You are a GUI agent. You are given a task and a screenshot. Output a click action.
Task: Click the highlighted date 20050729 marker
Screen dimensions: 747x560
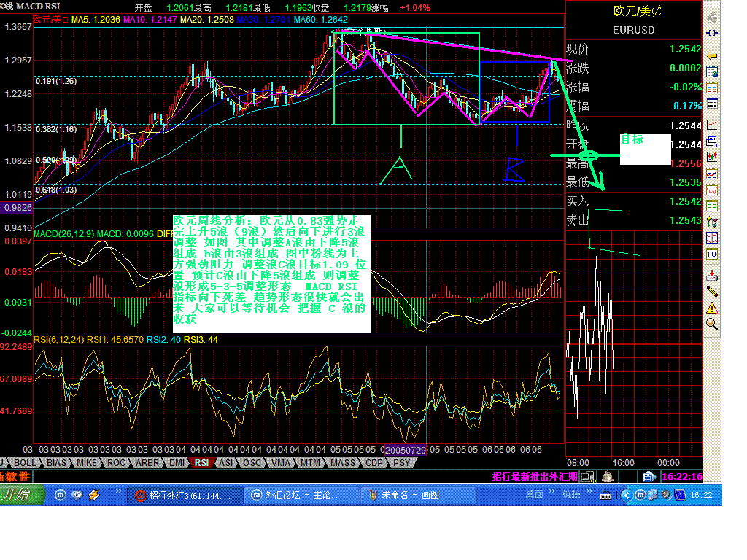[x=406, y=450]
